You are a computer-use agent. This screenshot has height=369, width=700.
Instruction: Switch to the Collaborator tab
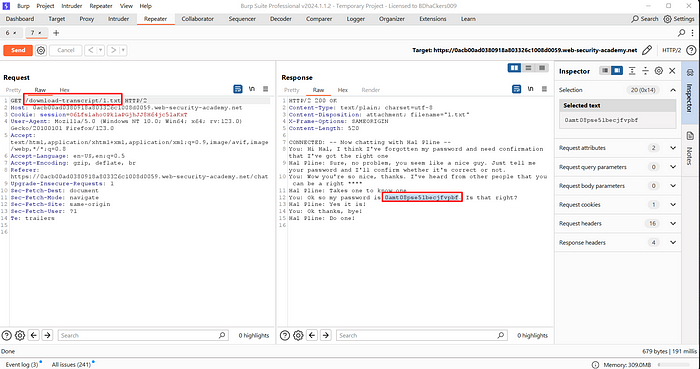tap(197, 19)
